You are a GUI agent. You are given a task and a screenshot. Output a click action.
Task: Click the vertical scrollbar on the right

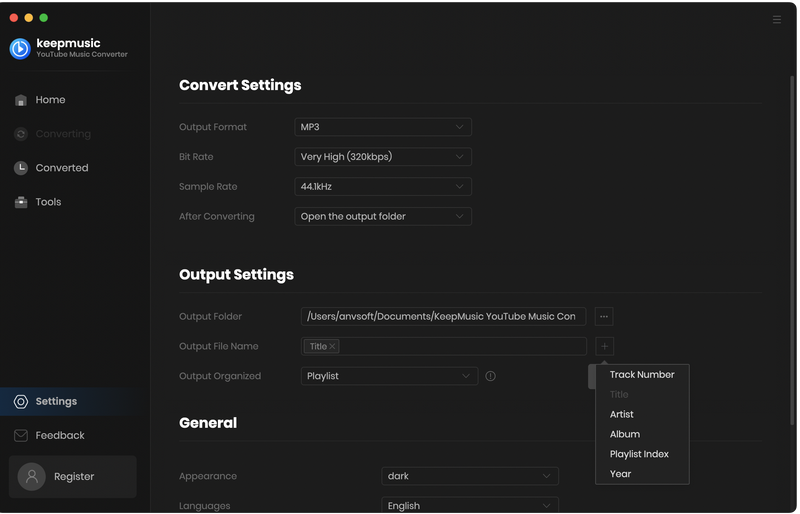point(792,250)
